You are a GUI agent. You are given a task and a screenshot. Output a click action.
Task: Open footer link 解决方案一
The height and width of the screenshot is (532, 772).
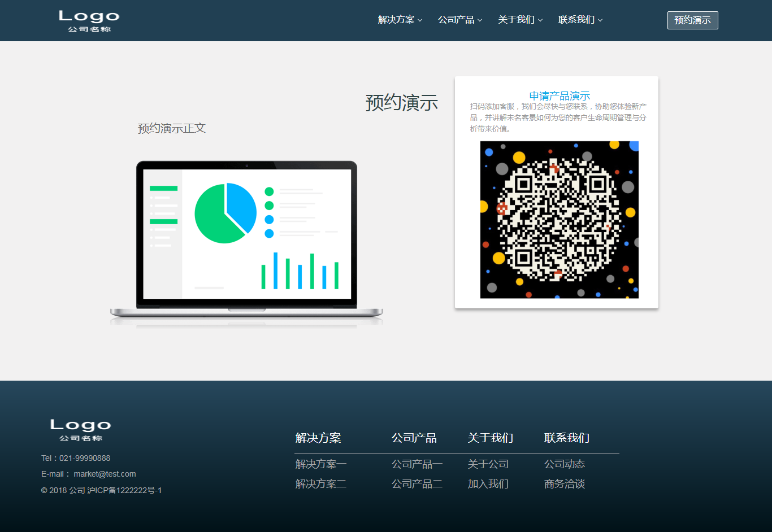[321, 464]
